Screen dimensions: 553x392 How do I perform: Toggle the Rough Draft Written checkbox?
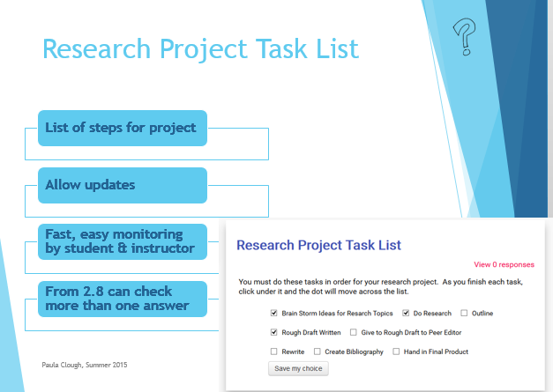coord(274,332)
